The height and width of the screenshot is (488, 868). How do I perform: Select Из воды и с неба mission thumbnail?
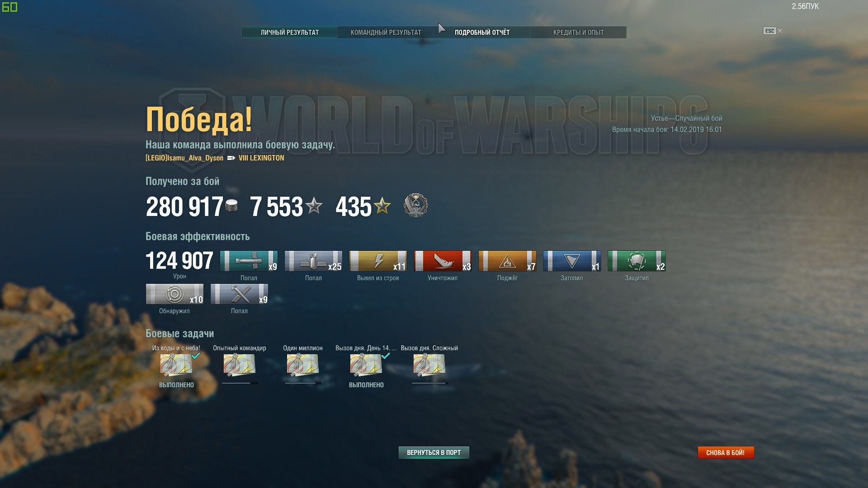pyautogui.click(x=176, y=365)
